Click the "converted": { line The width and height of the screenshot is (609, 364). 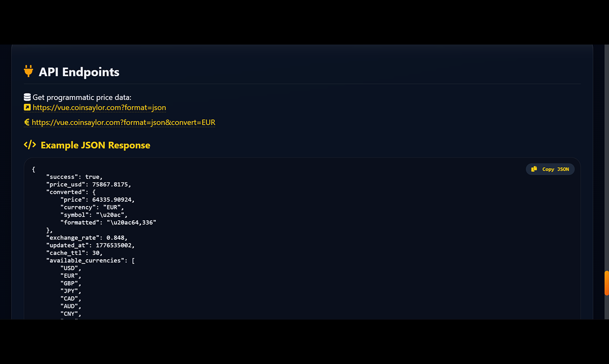[x=71, y=192]
